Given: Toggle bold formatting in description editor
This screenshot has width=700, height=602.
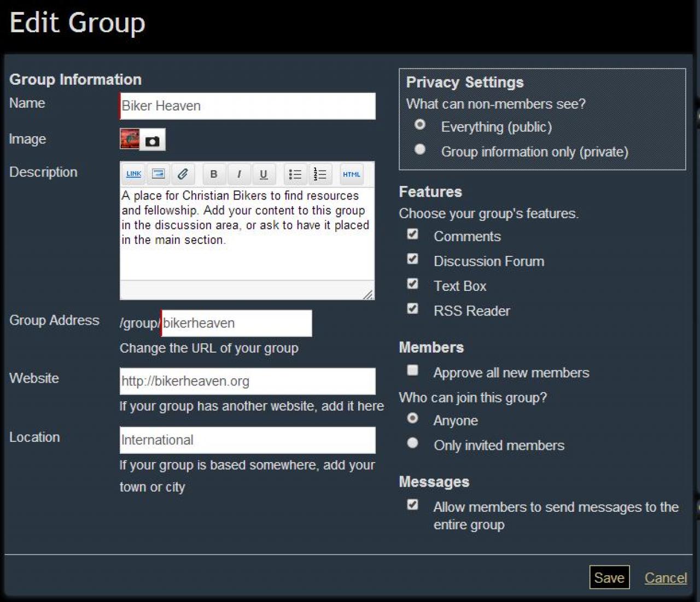Looking at the screenshot, I should 214,174.
